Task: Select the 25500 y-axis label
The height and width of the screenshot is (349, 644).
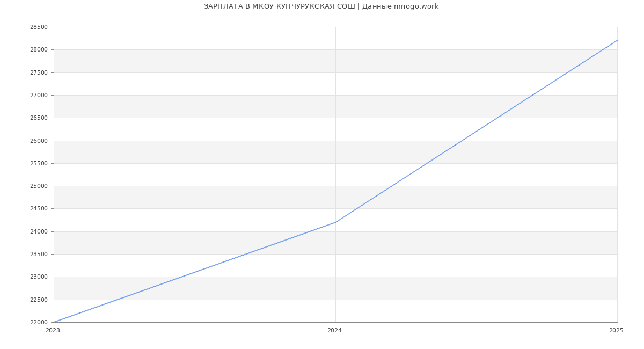Action: tap(39, 163)
